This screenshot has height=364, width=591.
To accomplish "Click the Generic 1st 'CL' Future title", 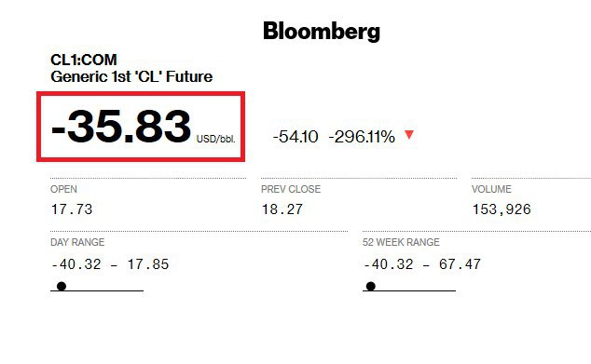I will [131, 76].
